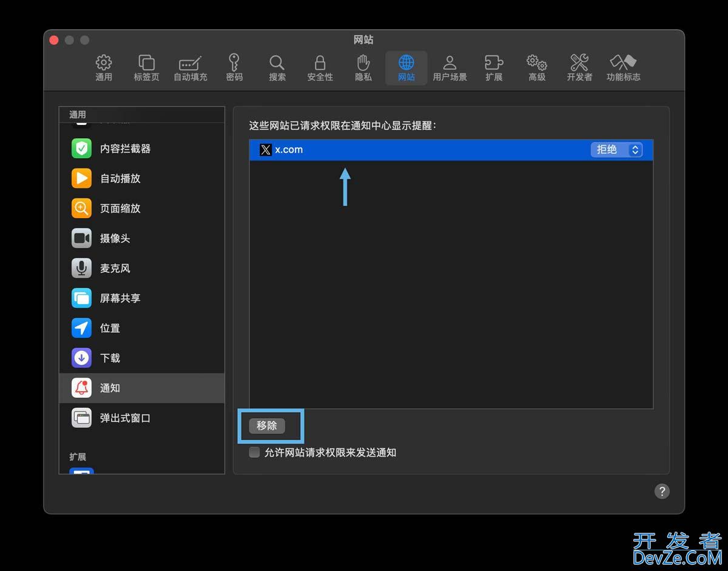
Task: Click the X logo next to x.com
Action: click(x=266, y=150)
